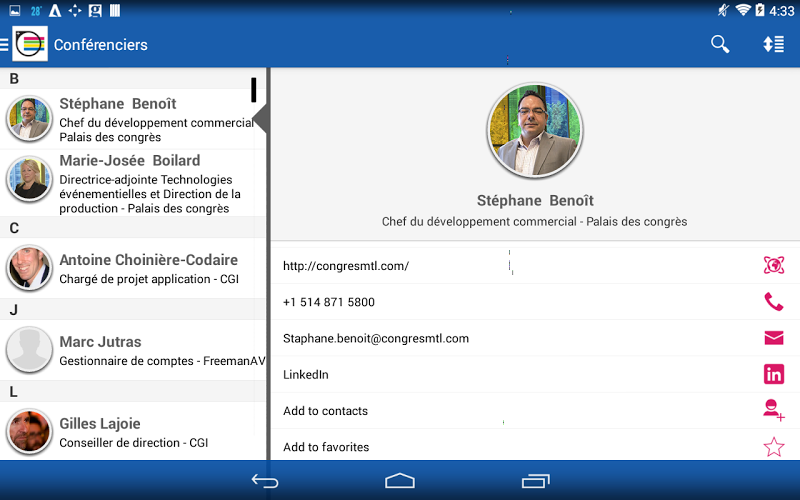The height and width of the screenshot is (500, 800).
Task: Click the speaker list scrollbar thumb
Action: pos(254,89)
